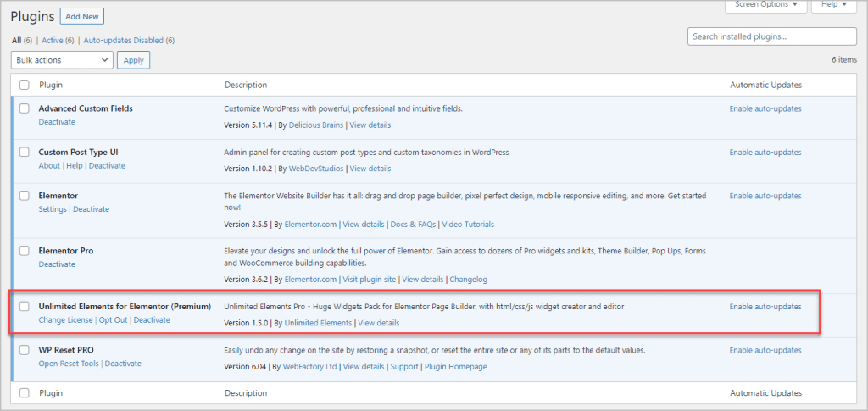Image resolution: width=868 pixels, height=411 pixels.
Task: Enable auto-updates for Elementor
Action: pos(765,196)
